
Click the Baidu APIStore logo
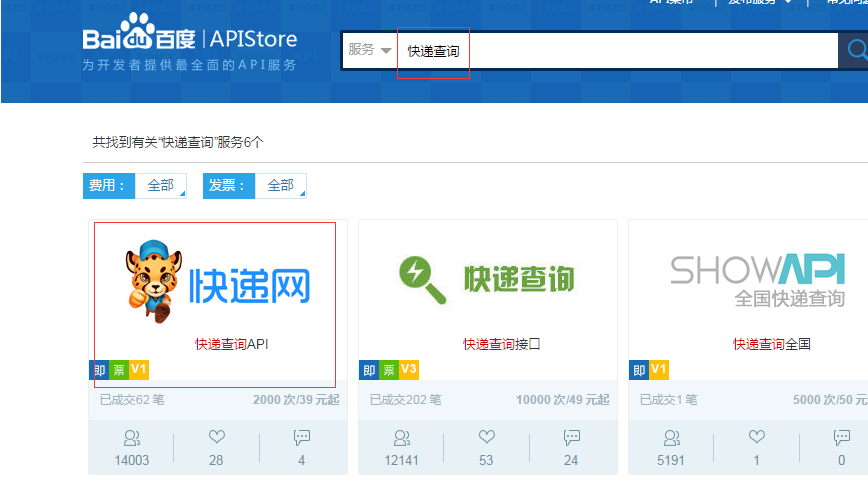click(x=190, y=33)
